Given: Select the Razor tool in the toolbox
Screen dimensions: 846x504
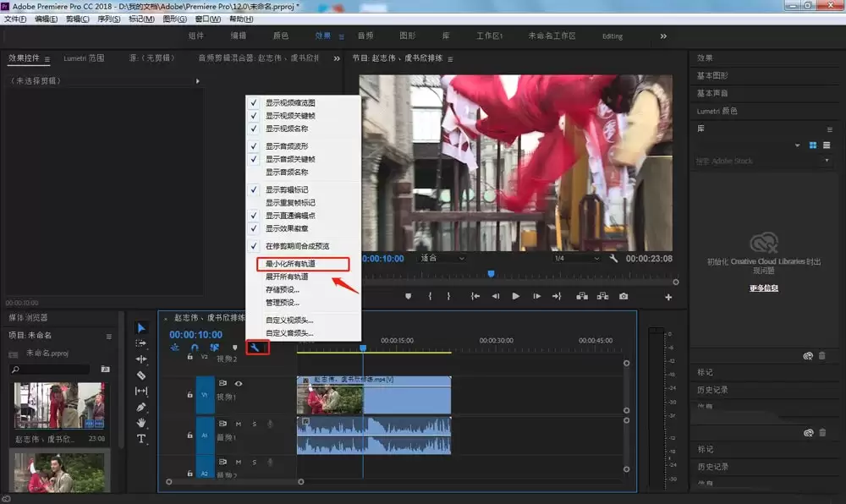Looking at the screenshot, I should click(141, 375).
